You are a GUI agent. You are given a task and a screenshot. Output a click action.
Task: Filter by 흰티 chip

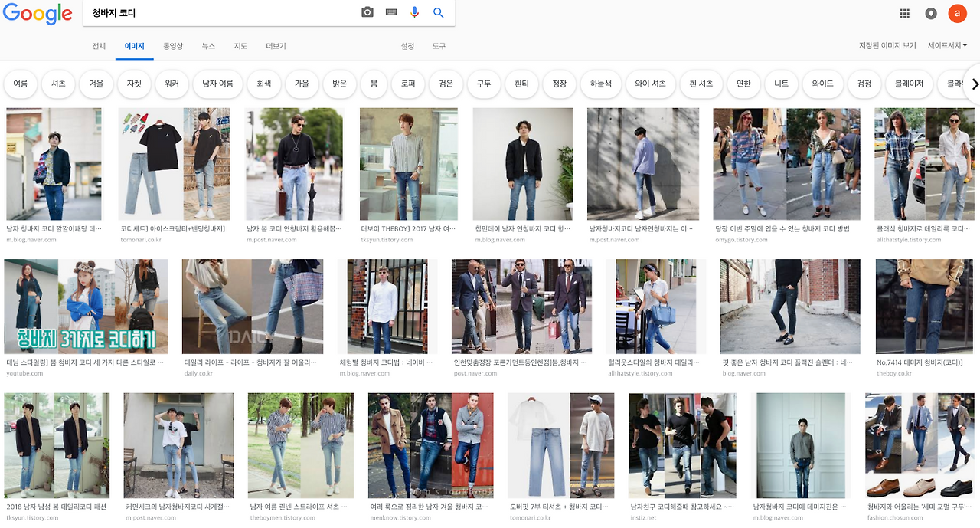point(521,84)
